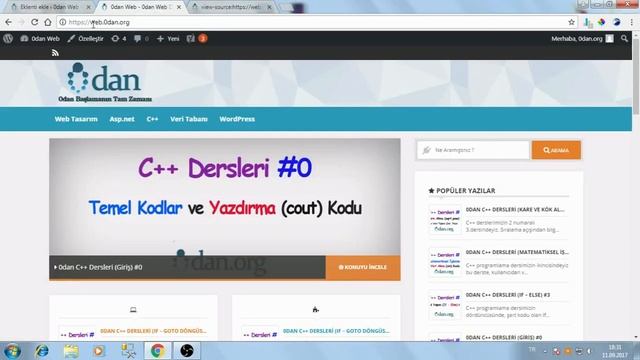Go to browser home page icon
Viewport: 640px width, 360px height.
48,22
